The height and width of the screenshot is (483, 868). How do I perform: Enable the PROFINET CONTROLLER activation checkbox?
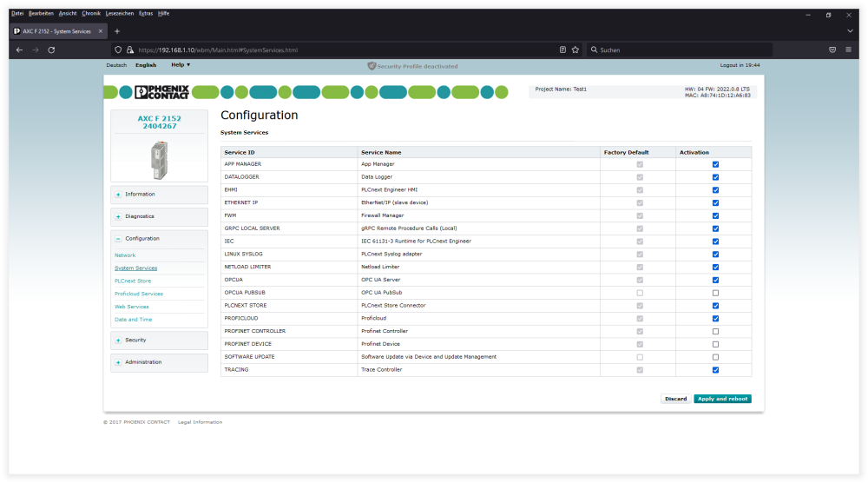pyautogui.click(x=715, y=331)
